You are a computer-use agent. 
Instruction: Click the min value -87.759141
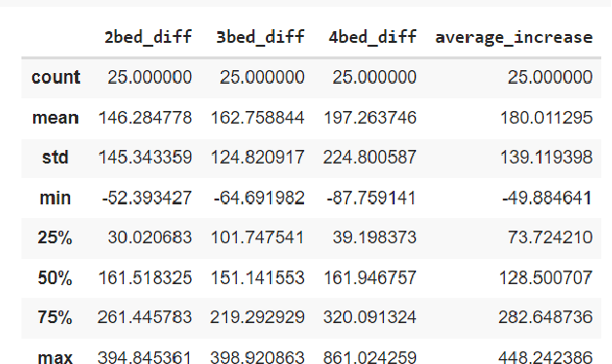[371, 198]
